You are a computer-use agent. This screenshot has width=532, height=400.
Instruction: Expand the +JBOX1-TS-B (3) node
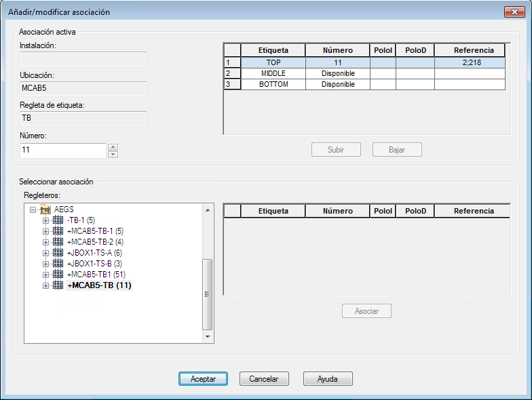click(x=45, y=264)
